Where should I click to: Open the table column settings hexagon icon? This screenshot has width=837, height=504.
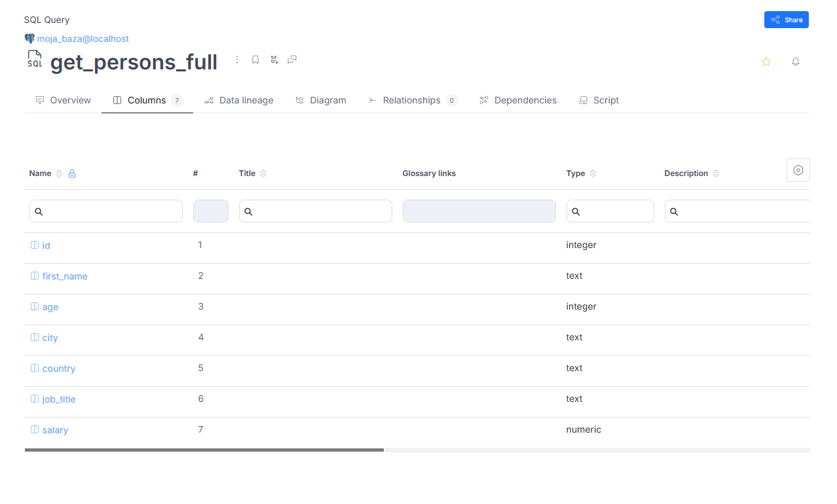(798, 170)
